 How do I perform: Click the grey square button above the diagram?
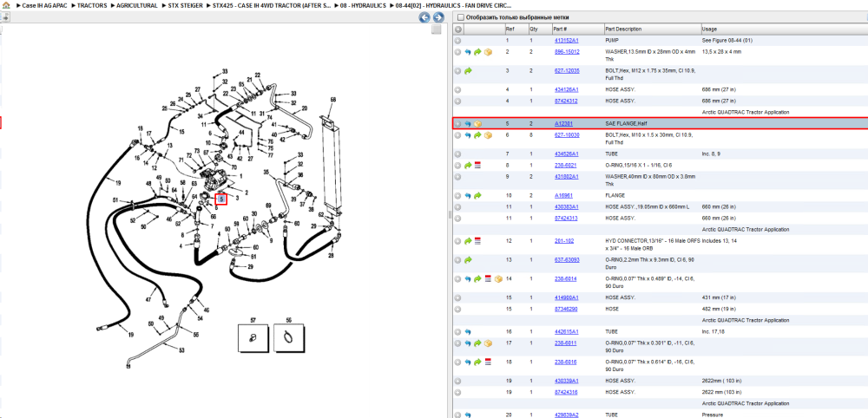click(437, 29)
